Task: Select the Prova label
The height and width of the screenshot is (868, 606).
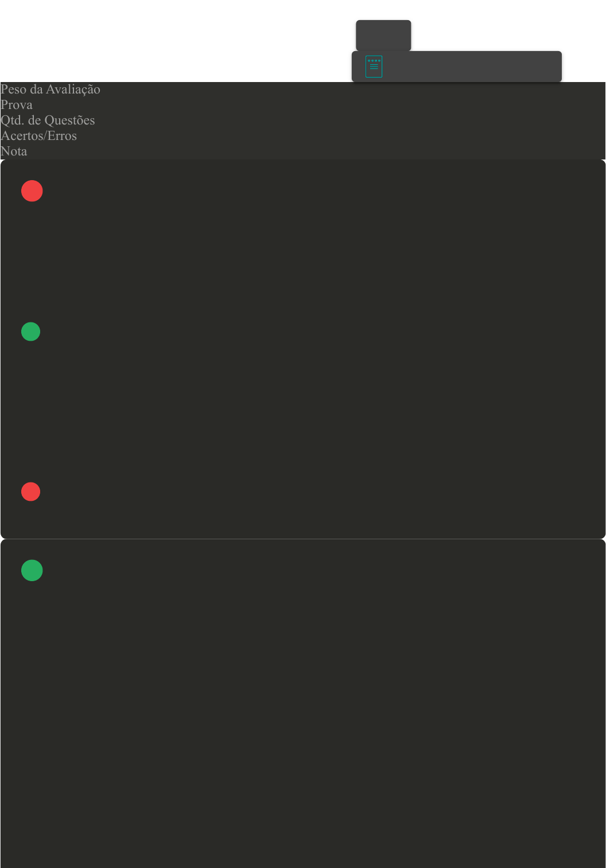Action: pyautogui.click(x=17, y=105)
